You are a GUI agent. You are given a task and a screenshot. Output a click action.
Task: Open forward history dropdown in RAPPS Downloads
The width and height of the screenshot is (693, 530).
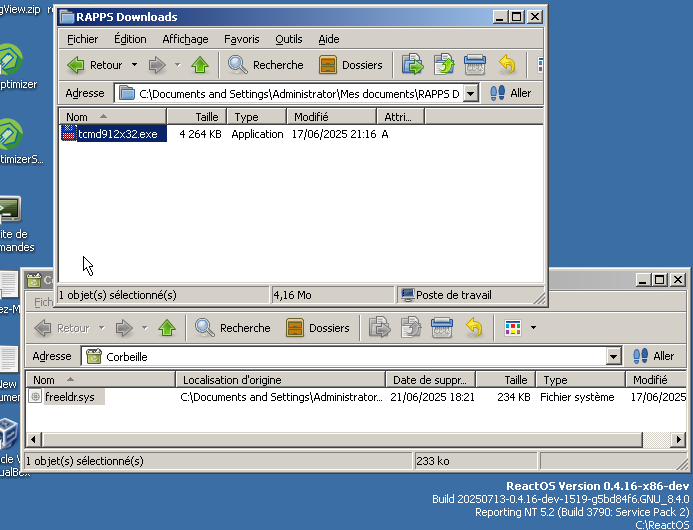178,65
